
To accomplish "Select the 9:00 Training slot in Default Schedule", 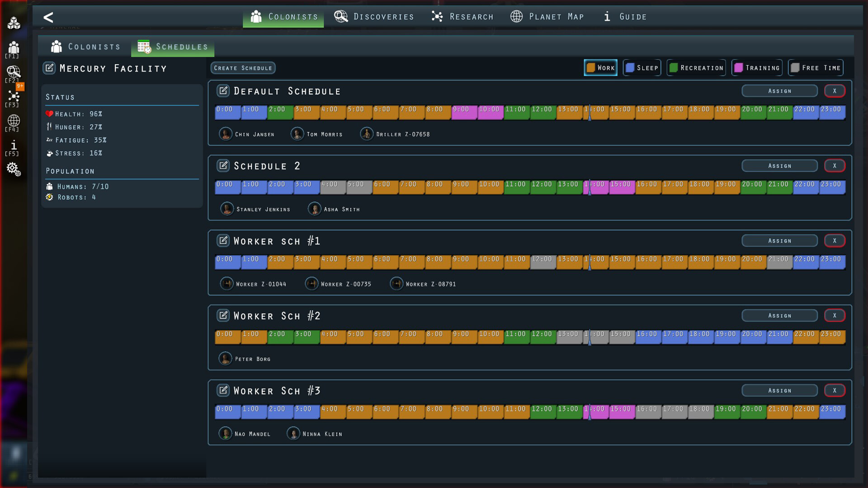I will point(463,112).
